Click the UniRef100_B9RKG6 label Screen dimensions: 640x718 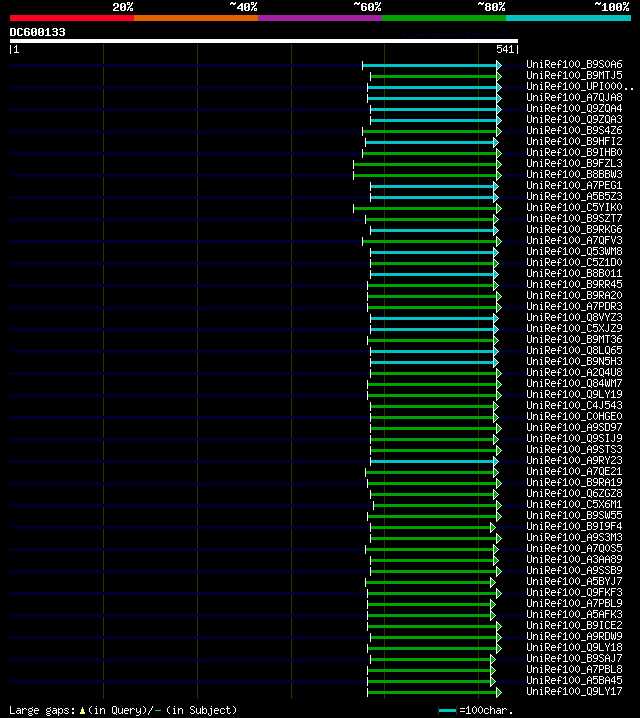click(x=574, y=229)
